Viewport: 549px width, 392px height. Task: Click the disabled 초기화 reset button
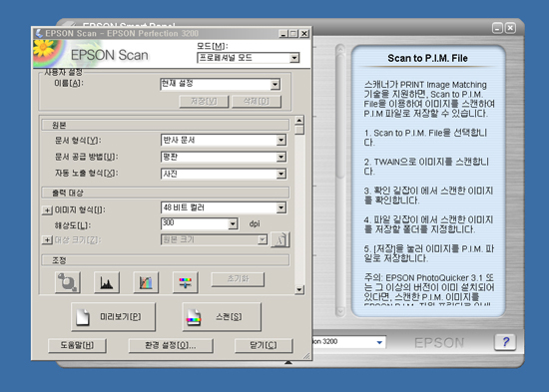tap(238, 279)
